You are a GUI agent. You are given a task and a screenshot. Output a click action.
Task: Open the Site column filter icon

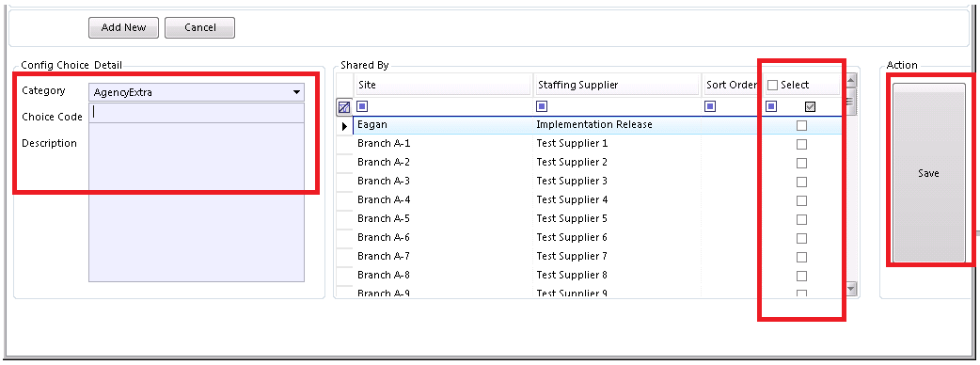[x=362, y=106]
